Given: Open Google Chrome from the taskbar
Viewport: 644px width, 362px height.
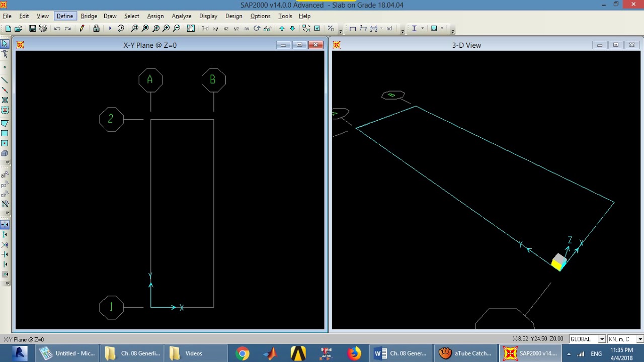Looking at the screenshot, I should pyautogui.click(x=243, y=353).
